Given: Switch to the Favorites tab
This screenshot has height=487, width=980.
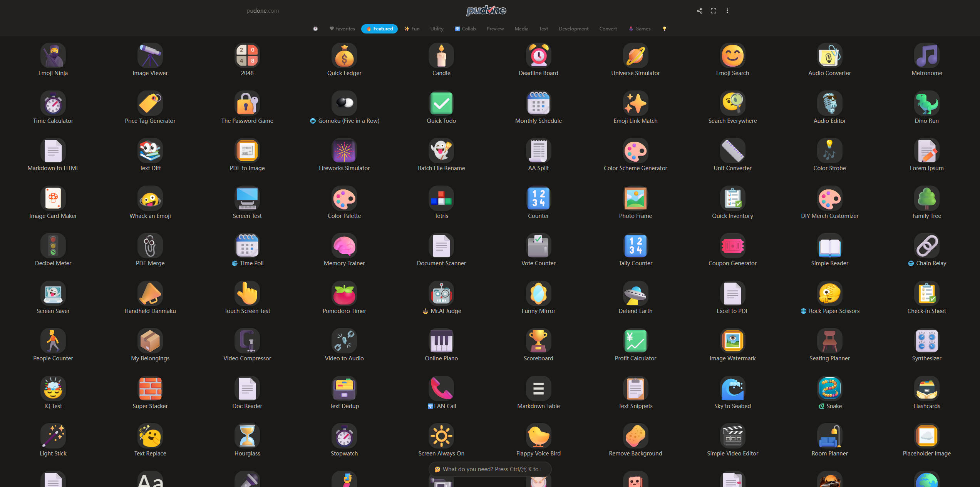Looking at the screenshot, I should (x=342, y=29).
